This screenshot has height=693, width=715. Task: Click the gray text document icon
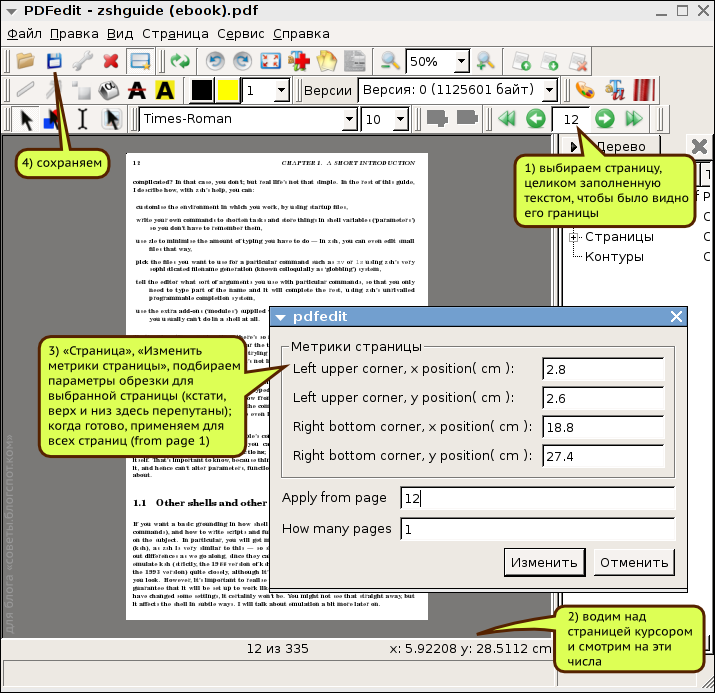[x=355, y=61]
